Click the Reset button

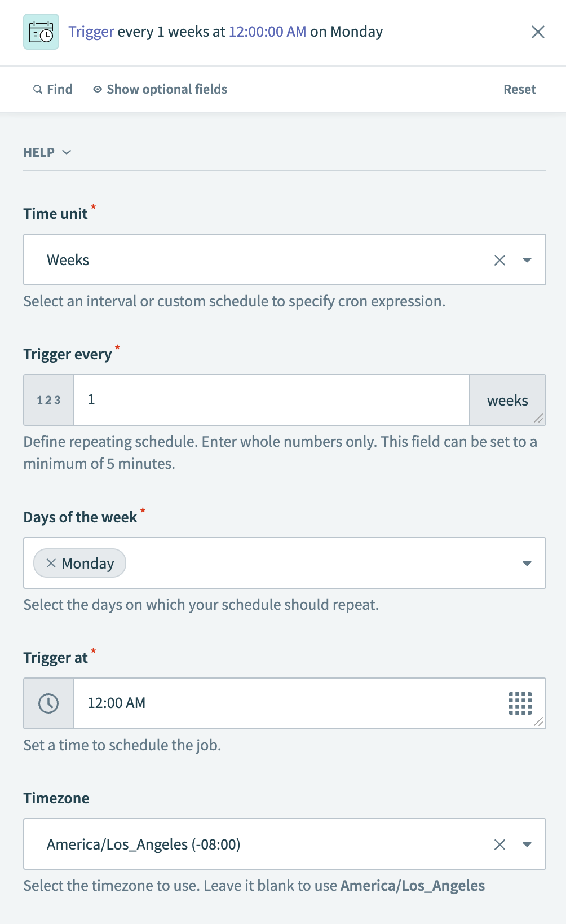519,89
